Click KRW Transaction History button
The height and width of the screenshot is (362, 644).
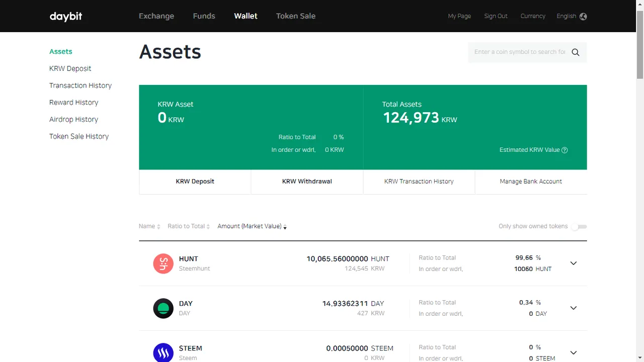(x=419, y=182)
